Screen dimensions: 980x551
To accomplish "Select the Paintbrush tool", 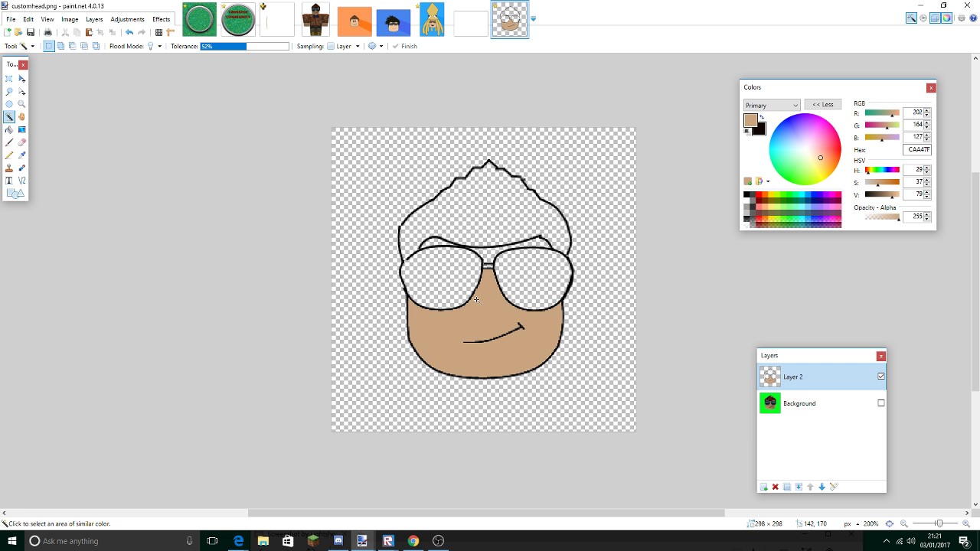I will 9,142.
